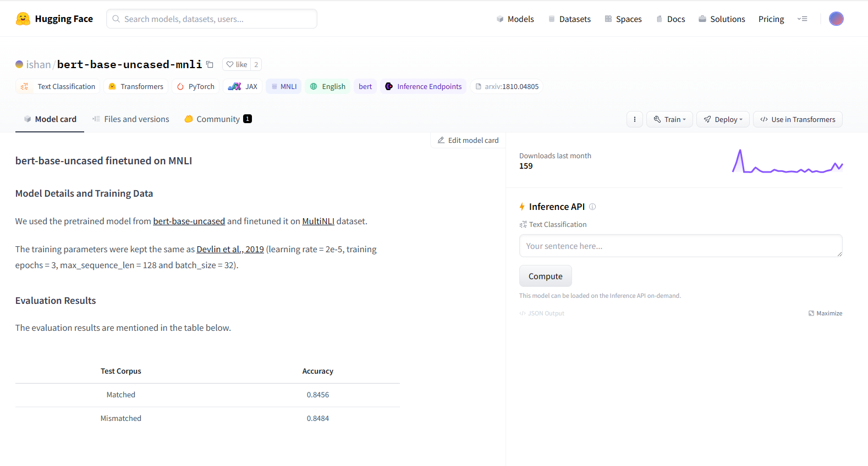
Task: Open the user avatar menu
Action: click(836, 19)
